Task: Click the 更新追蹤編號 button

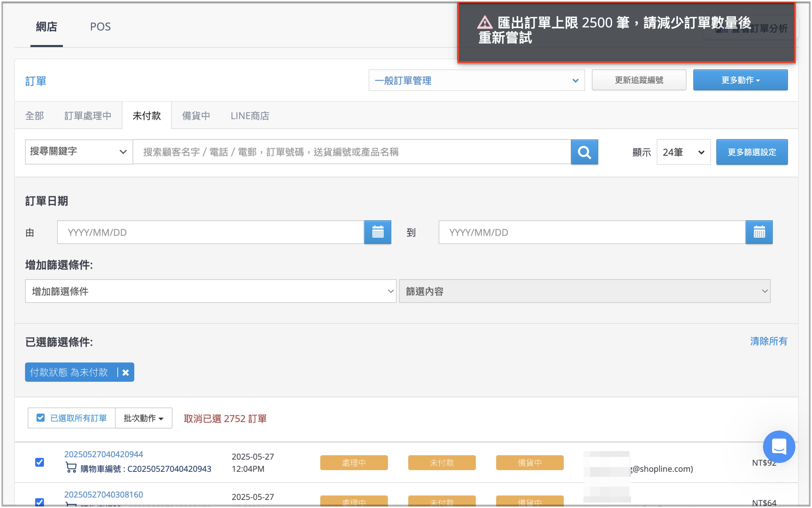Action: tap(639, 80)
